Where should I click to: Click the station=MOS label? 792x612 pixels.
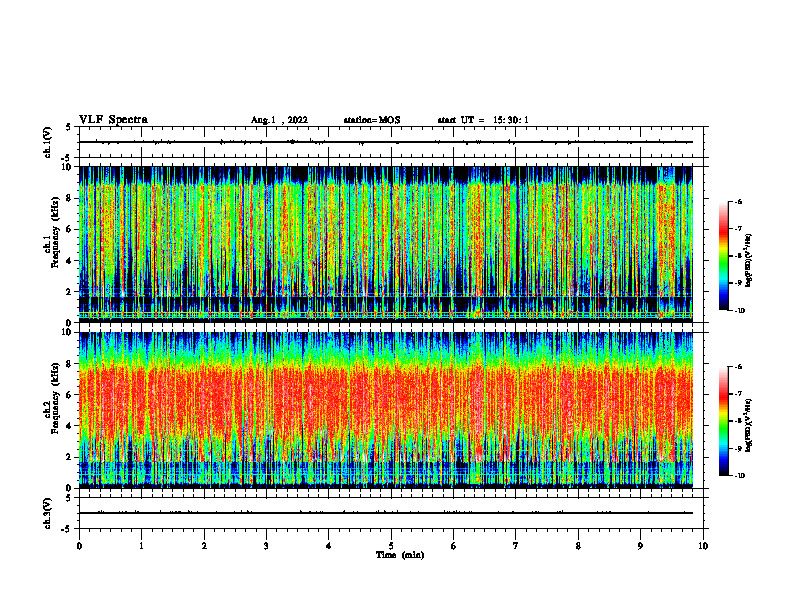pyautogui.click(x=372, y=120)
